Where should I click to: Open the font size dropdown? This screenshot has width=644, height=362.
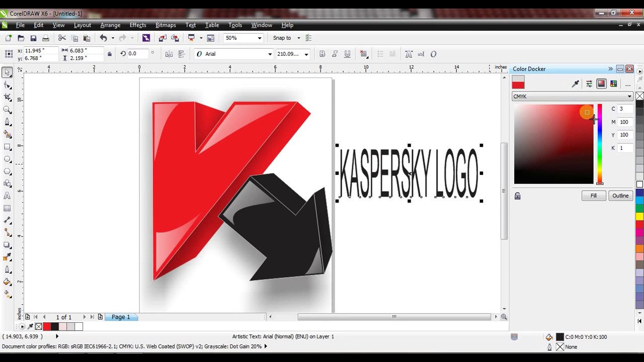[x=306, y=54]
